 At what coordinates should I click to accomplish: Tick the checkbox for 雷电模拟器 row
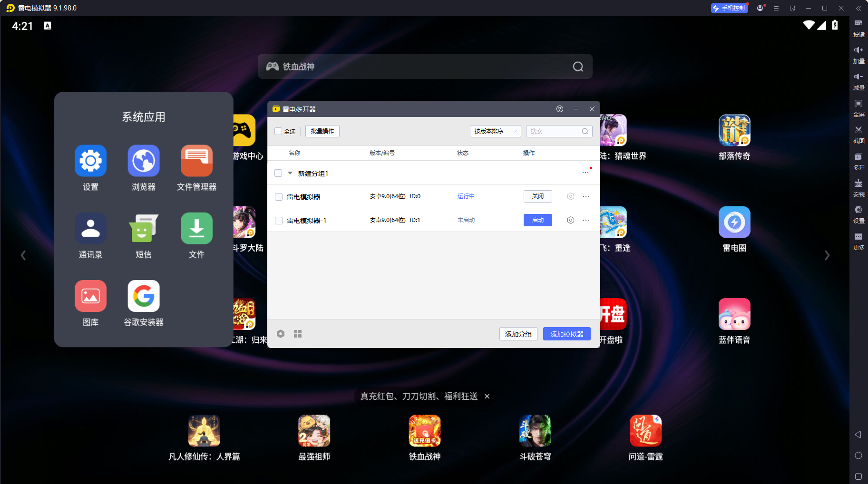click(279, 197)
